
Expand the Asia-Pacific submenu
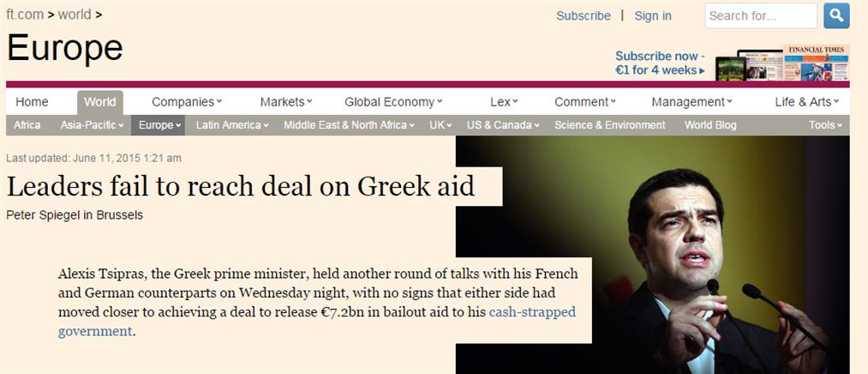[93, 125]
